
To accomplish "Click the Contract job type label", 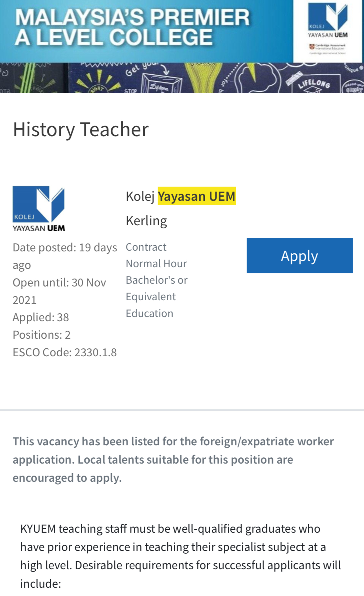I will pos(146,247).
